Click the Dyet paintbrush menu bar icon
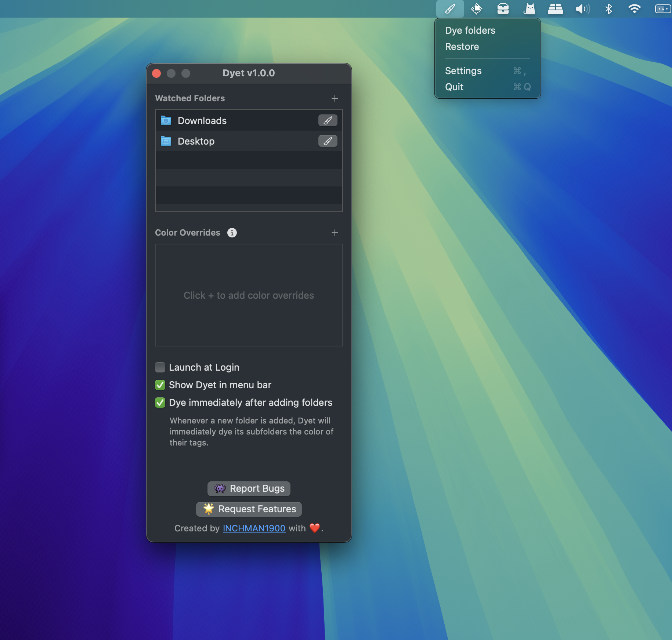This screenshot has width=672, height=640. click(x=450, y=8)
